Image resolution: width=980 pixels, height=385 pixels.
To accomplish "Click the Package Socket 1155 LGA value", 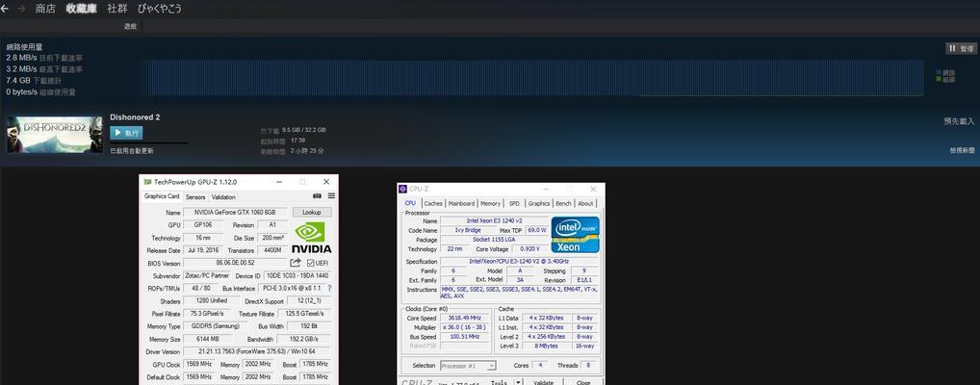I will pos(494,240).
